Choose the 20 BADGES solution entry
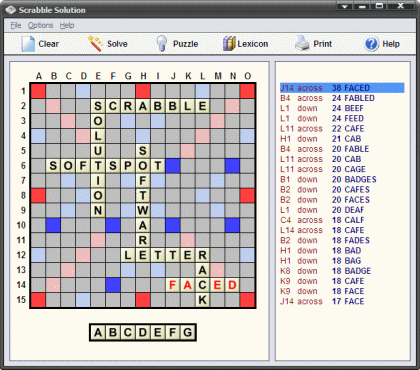Screen dimensions: 420x370 (x=342, y=180)
